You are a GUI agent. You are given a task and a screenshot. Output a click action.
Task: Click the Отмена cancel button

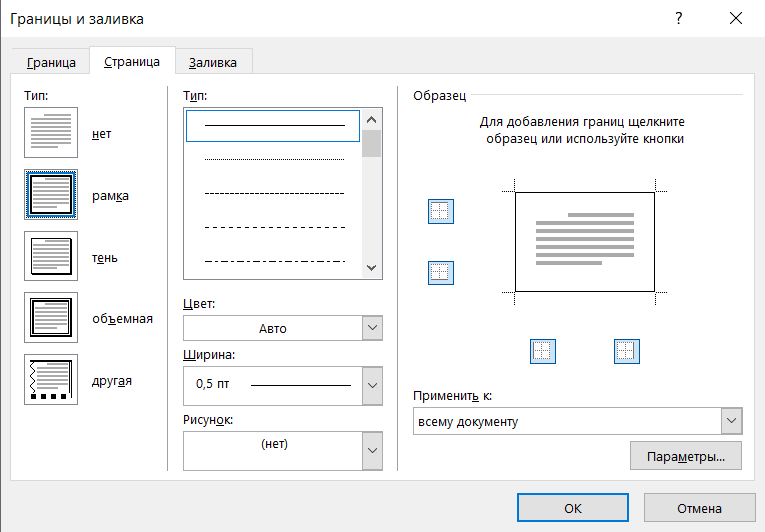(x=700, y=508)
